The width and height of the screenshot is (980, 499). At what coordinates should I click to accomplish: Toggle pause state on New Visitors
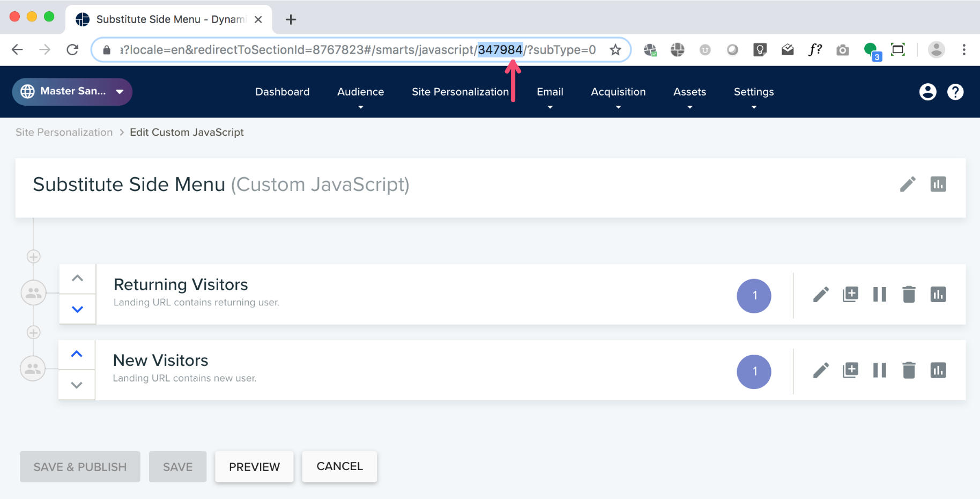click(x=880, y=370)
